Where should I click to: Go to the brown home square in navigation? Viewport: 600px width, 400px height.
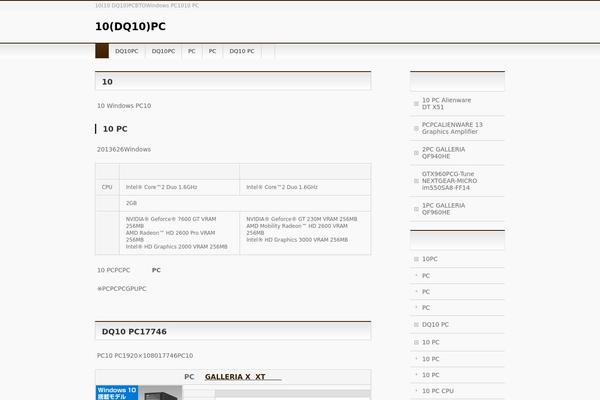102,51
